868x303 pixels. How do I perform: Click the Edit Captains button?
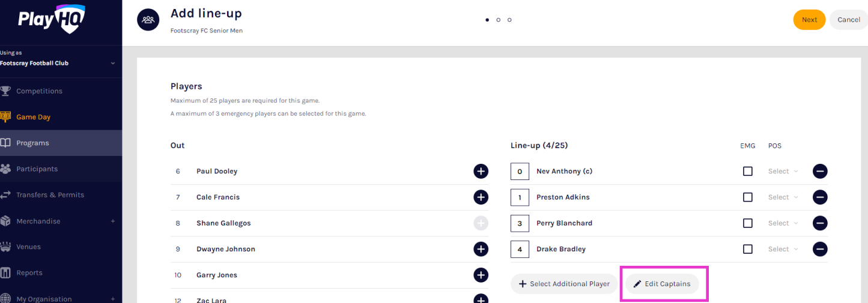pyautogui.click(x=662, y=284)
